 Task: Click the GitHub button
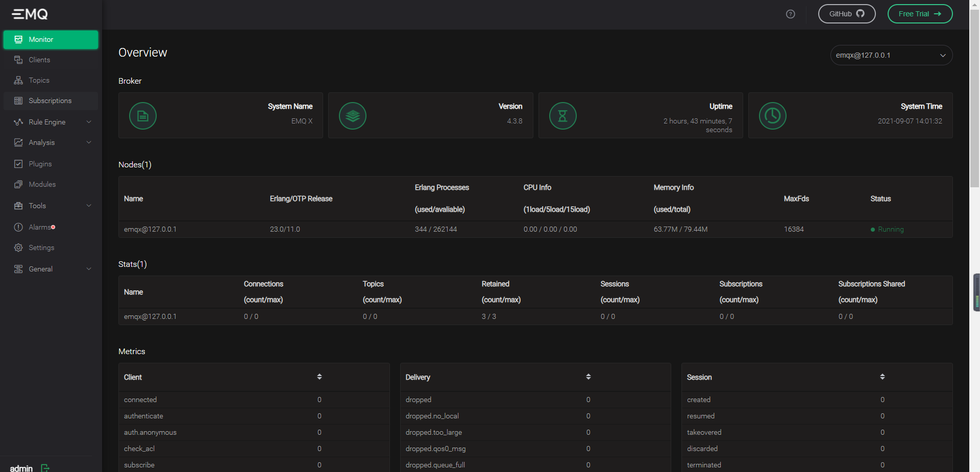[847, 14]
